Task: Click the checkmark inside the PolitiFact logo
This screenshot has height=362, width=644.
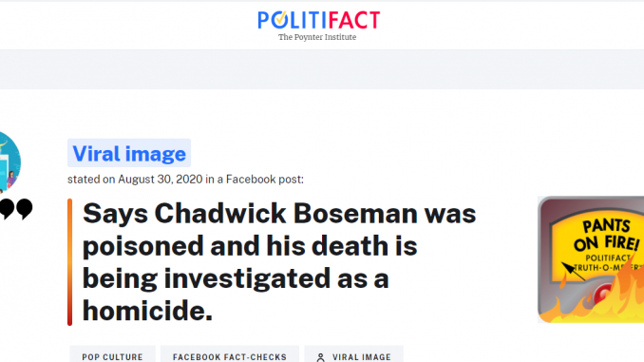Action: (280, 18)
